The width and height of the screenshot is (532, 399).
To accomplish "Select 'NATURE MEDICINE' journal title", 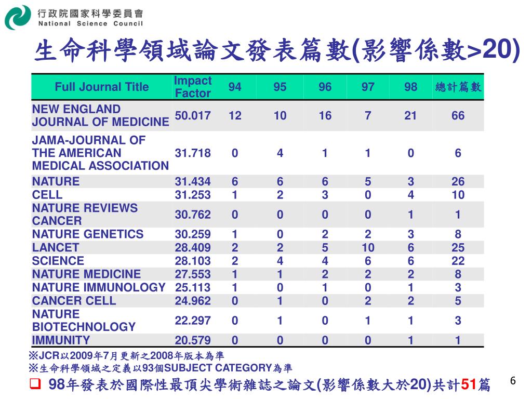I will pyautogui.click(x=87, y=274).
